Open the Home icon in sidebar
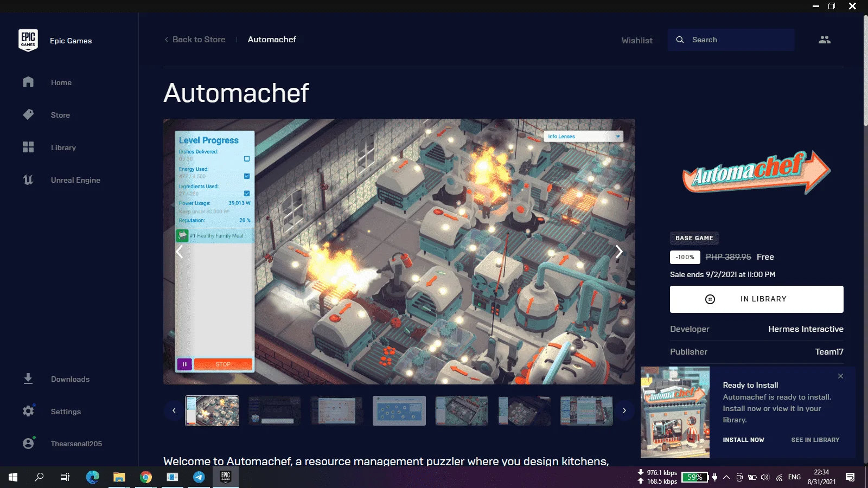This screenshot has width=868, height=488. [28, 82]
